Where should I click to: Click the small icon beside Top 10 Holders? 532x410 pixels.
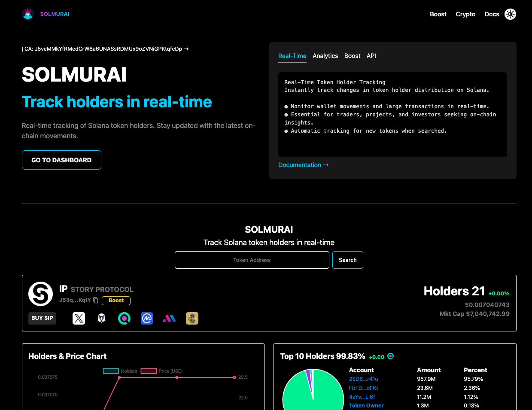(x=390, y=356)
